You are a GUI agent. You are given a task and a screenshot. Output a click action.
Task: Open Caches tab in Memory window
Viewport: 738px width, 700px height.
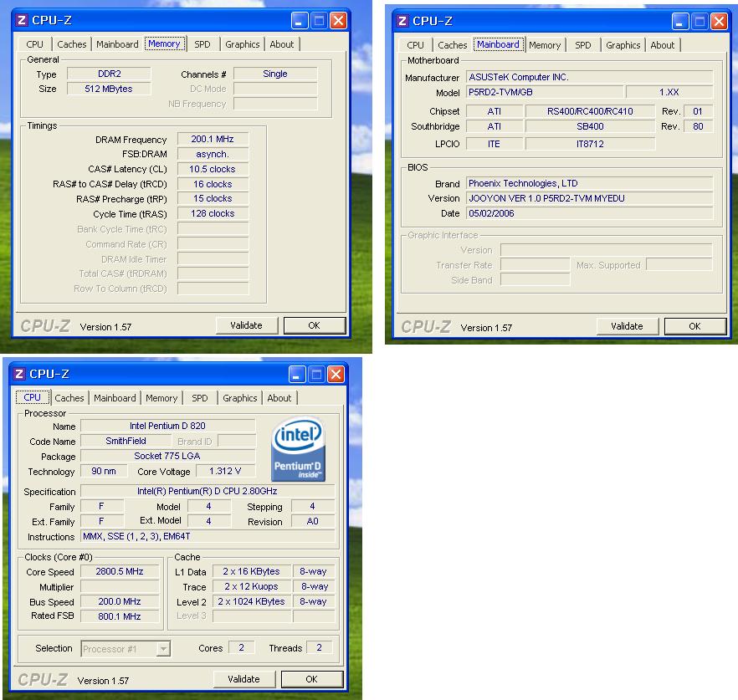pyautogui.click(x=72, y=44)
